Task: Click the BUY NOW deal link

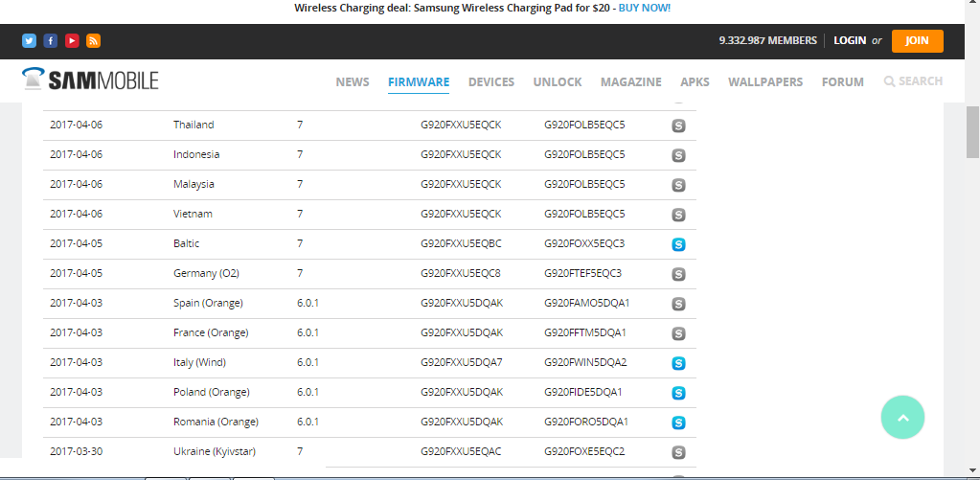Action: 645,8
